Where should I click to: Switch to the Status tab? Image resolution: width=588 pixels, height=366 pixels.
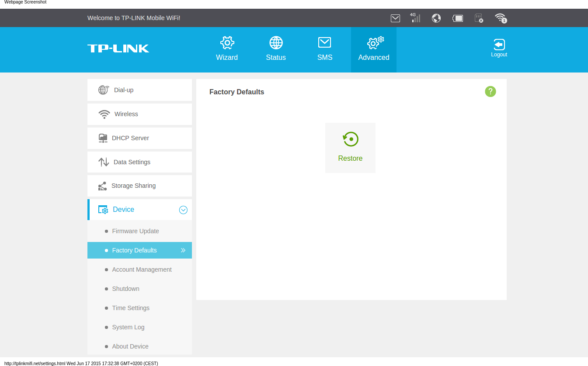[x=276, y=49]
